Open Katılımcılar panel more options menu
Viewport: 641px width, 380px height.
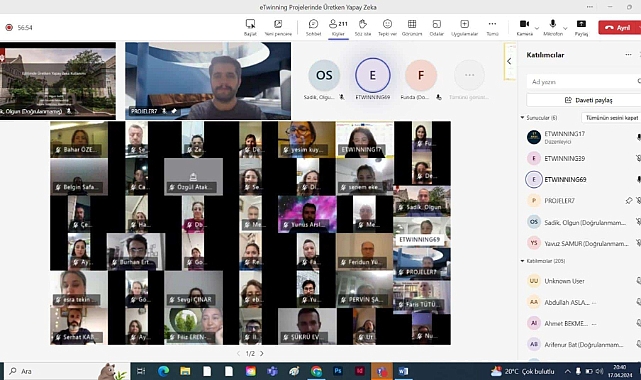click(x=628, y=55)
